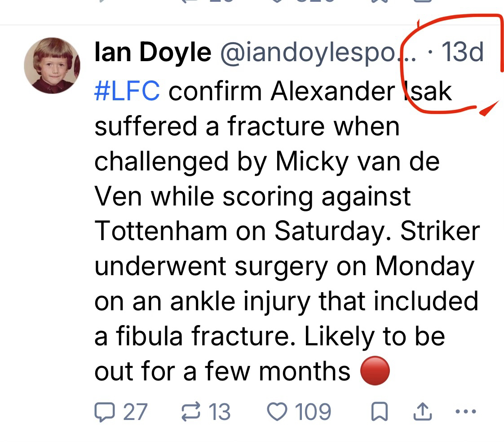
Task: Open the Ian Doyle display name
Action: [x=153, y=52]
